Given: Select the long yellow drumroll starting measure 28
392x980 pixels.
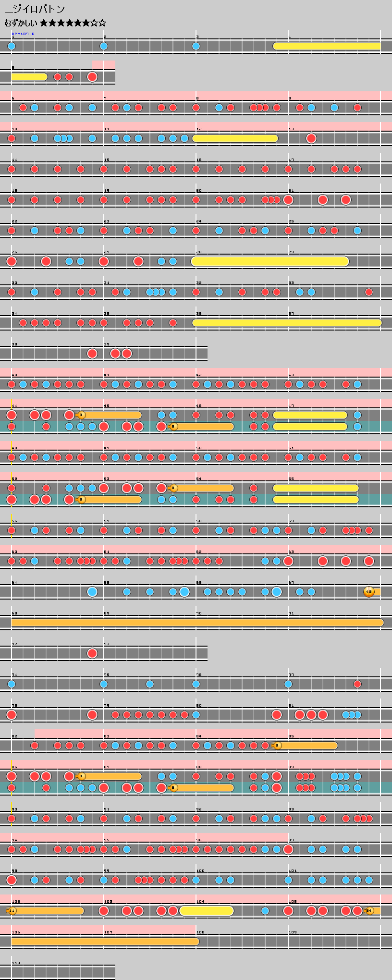Looking at the screenshot, I should [269, 261].
